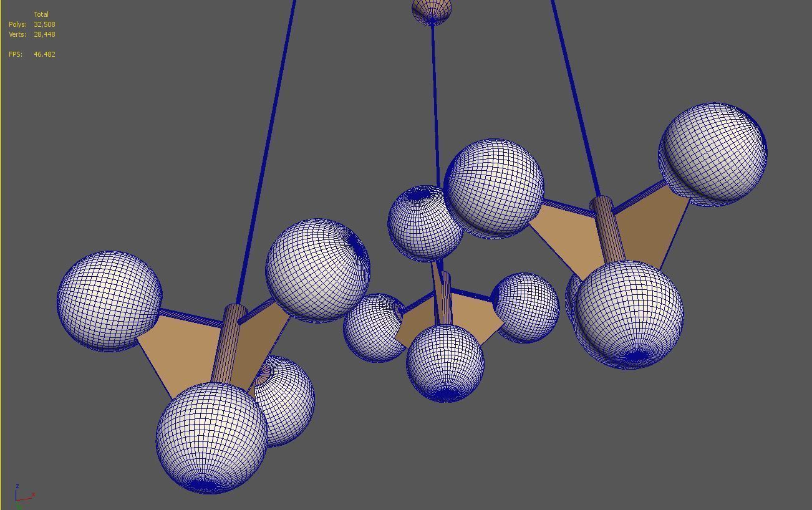Click the Verts count value 28,448
This screenshot has height=510, width=812.
44,34
